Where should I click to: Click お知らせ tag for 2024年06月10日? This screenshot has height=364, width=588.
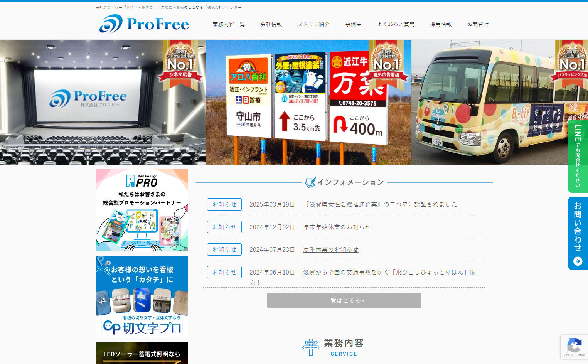click(224, 272)
